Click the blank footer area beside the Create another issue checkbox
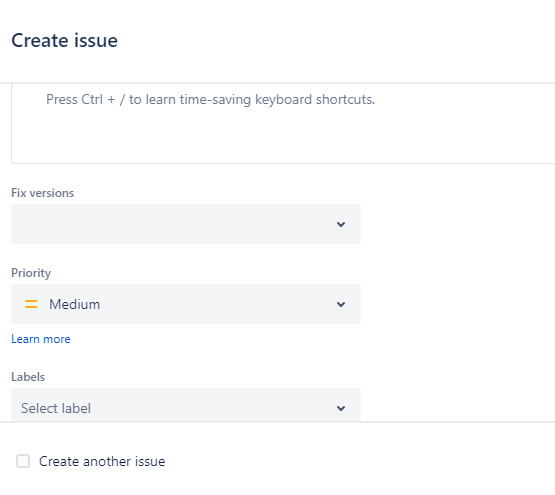555x495 pixels. pos(354,461)
